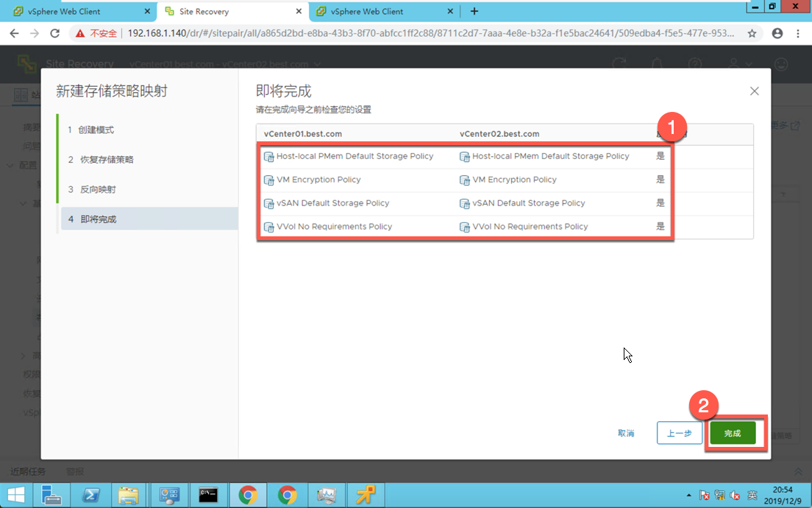This screenshot has width=812, height=508.
Task: Click vCenter01 VM Encryption Policy cell
Action: tap(318, 180)
